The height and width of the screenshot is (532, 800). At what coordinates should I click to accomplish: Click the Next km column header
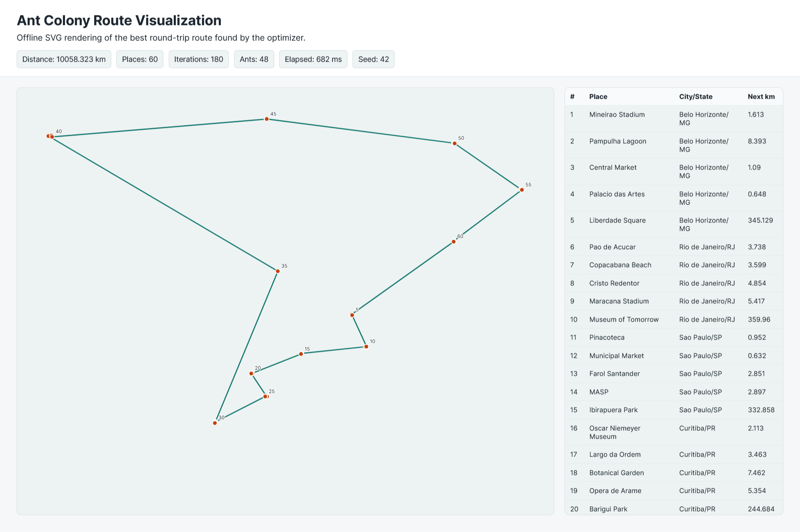pyautogui.click(x=761, y=97)
